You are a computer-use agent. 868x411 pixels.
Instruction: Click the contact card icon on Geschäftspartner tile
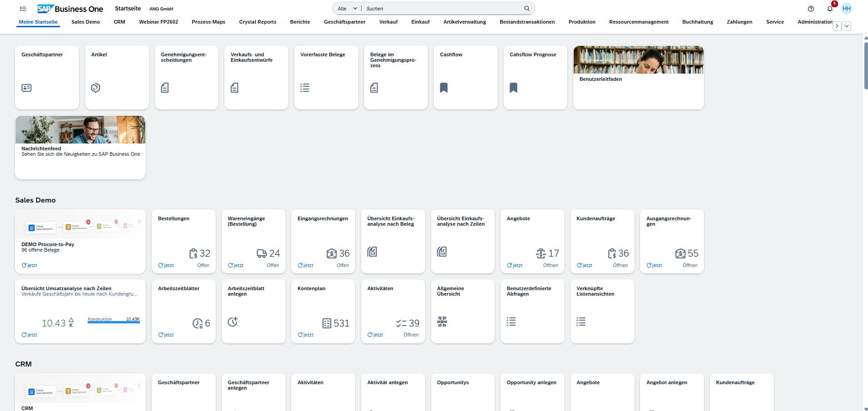(x=26, y=88)
